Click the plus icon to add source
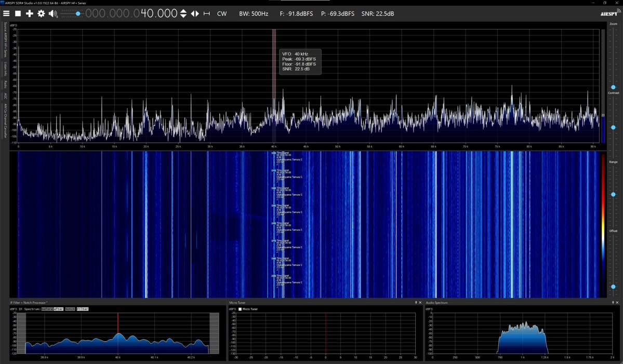This screenshot has height=364, width=623. (x=29, y=14)
